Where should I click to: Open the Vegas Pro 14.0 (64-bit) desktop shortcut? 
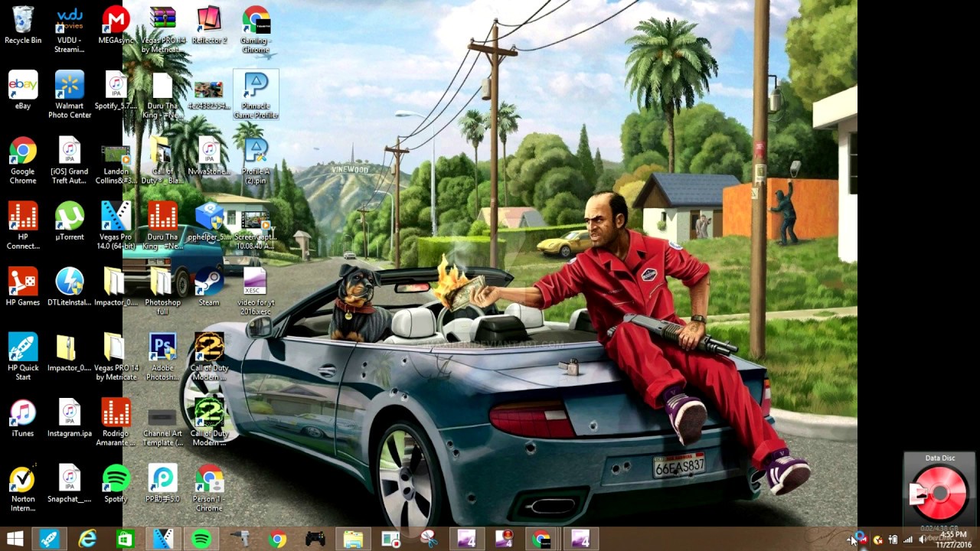pos(116,227)
